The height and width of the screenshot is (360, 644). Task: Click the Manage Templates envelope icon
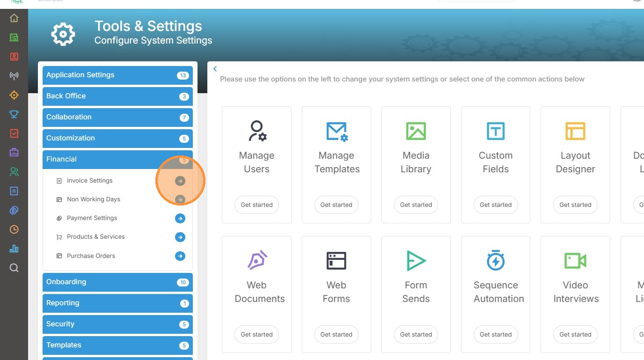coord(337,131)
